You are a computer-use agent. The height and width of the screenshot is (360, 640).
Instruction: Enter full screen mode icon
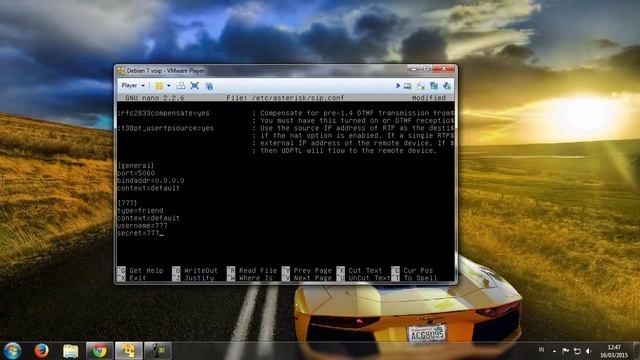coord(195,86)
